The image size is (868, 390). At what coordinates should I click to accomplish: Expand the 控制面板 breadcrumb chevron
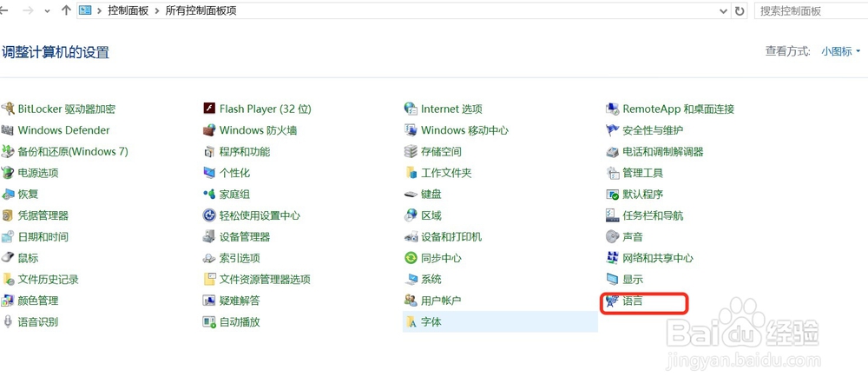157,10
